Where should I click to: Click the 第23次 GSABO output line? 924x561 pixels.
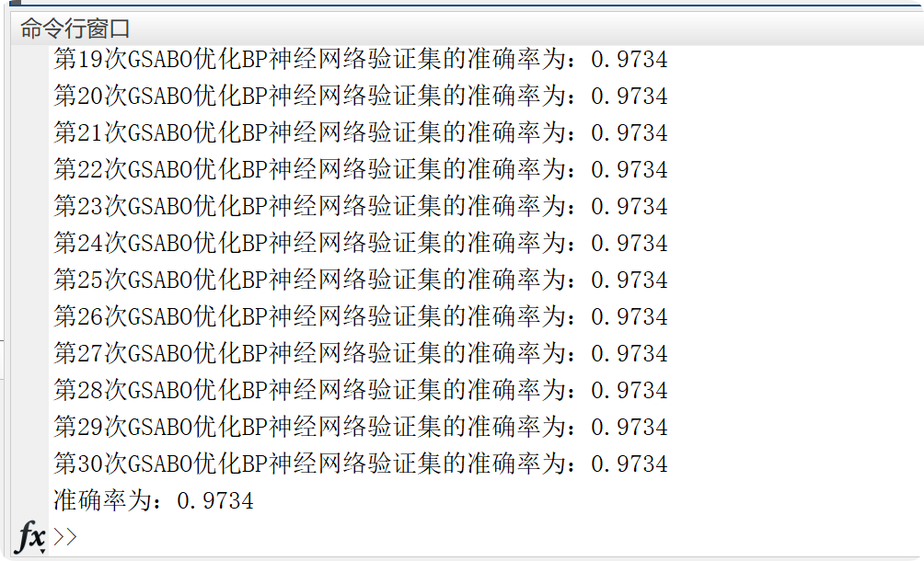tap(361, 206)
